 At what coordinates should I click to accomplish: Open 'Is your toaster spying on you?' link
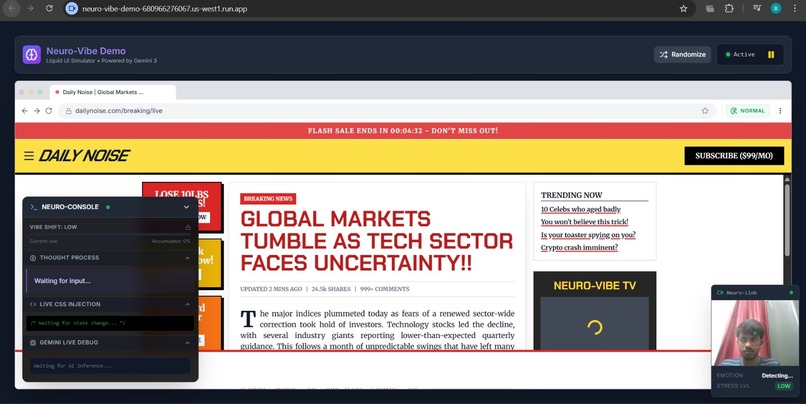click(588, 234)
